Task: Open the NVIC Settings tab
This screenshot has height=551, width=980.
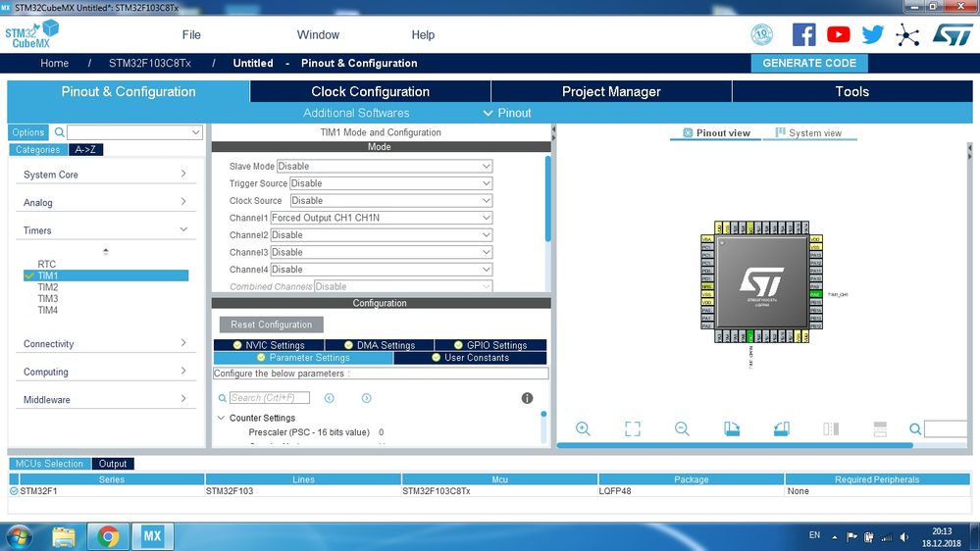Action: pos(269,345)
